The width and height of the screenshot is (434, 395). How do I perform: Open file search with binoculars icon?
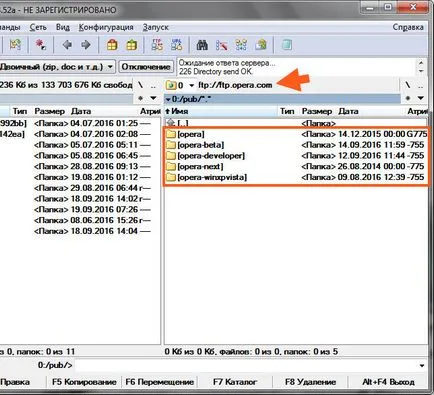click(202, 45)
